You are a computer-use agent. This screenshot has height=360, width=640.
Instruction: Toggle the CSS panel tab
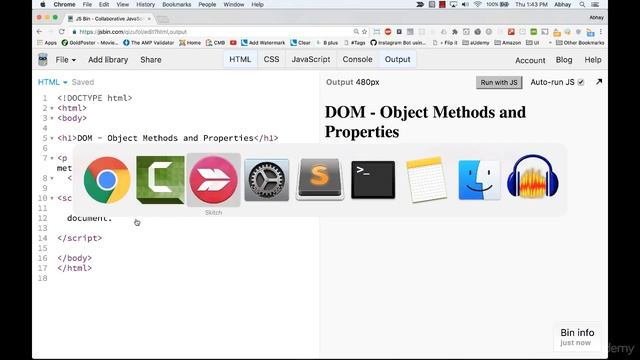[x=271, y=59]
